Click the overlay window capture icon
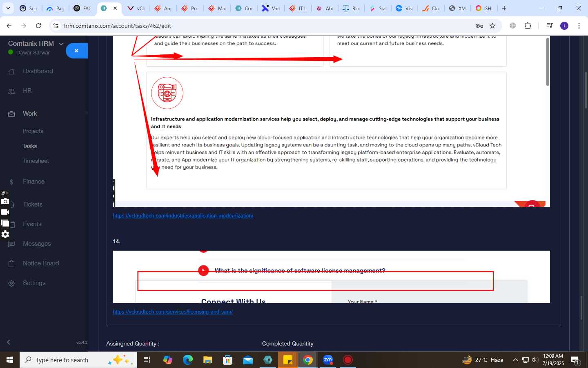 5,223
